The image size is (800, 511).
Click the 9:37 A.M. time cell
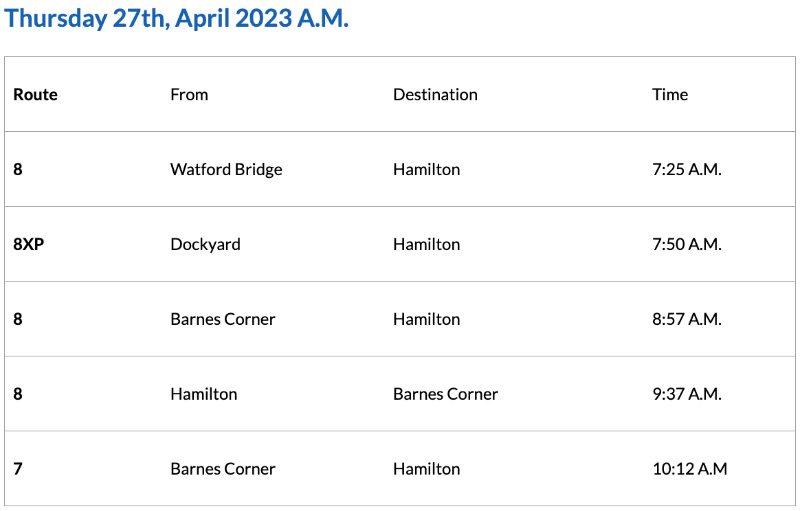686,394
